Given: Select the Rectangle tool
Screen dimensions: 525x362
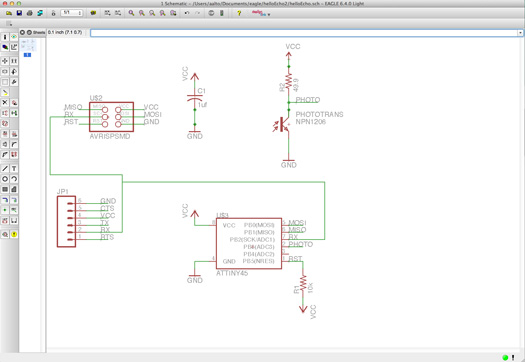Looking at the screenshot, I should [x=5, y=189].
